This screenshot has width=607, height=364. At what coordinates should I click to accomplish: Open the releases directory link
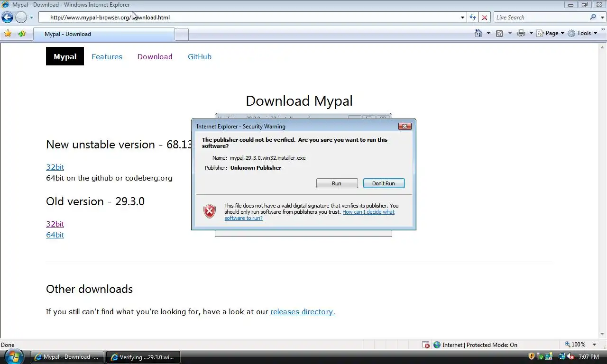pos(303,311)
